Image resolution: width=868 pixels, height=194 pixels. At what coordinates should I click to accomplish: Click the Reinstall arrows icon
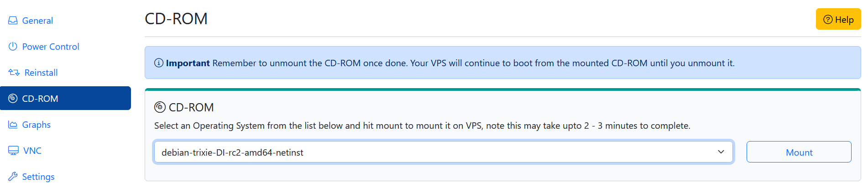(x=14, y=73)
